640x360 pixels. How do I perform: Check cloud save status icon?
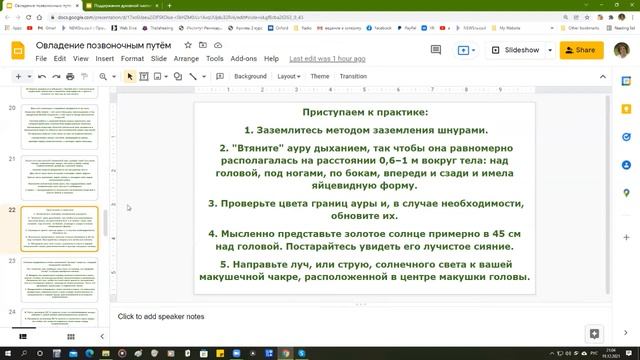(x=218, y=45)
